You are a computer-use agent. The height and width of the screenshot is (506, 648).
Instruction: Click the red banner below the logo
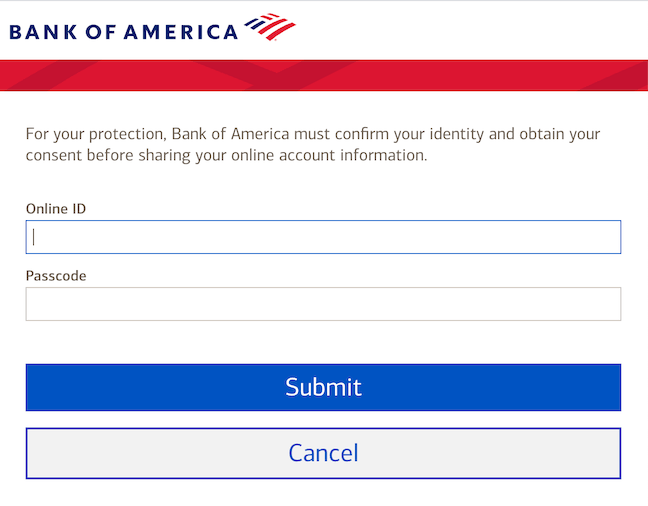(323, 75)
